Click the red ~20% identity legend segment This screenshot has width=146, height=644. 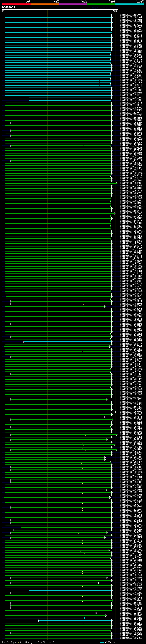click(16, 4)
